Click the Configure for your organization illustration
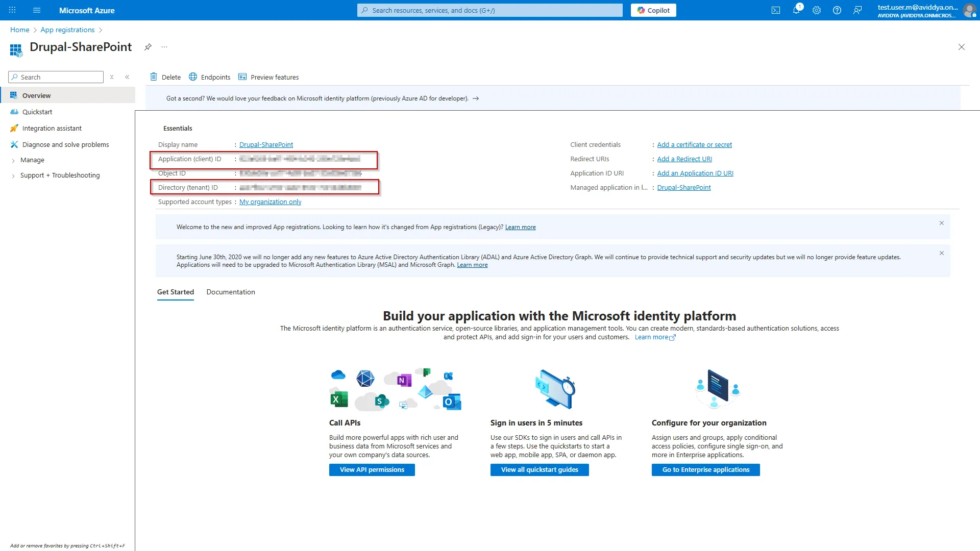The image size is (980, 551). [x=718, y=389]
